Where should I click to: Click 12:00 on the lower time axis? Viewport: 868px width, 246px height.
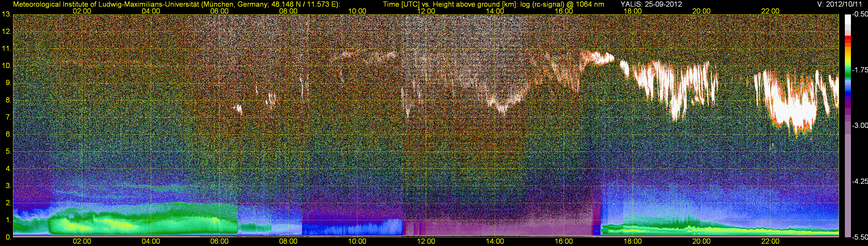[426, 242]
